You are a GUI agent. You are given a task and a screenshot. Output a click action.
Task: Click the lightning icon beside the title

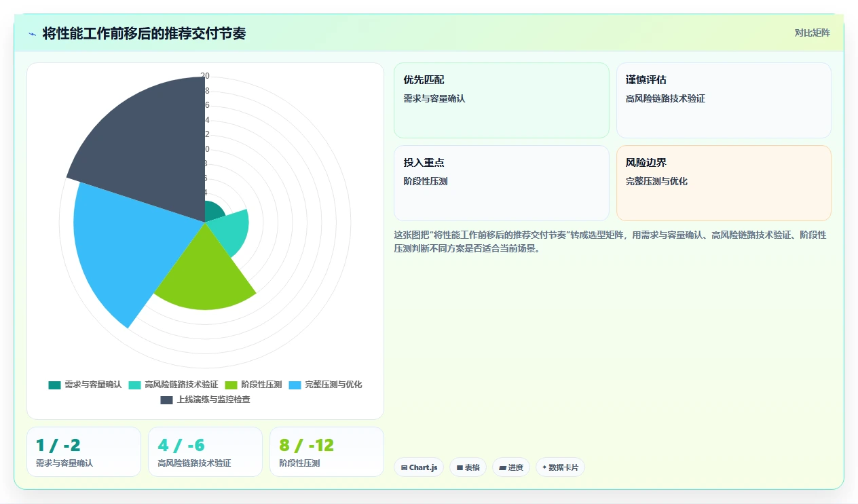click(x=32, y=34)
